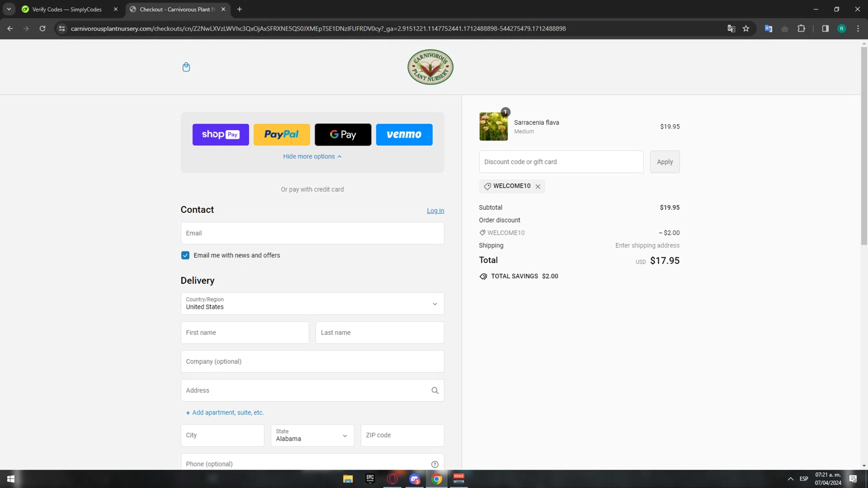
Task: Open the Windows Start menu
Action: coord(10,479)
